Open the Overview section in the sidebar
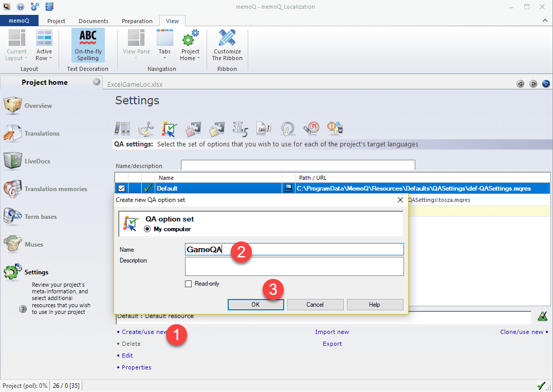 click(x=28, y=105)
